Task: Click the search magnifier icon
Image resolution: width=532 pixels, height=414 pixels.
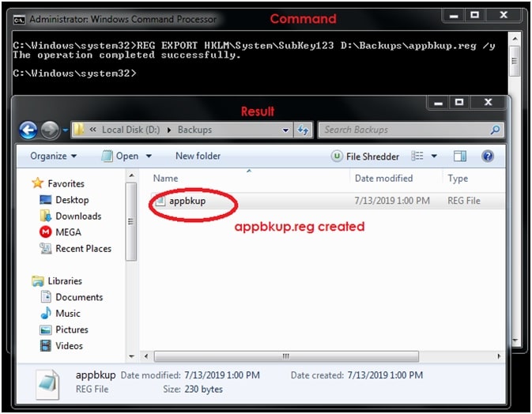Action: coord(496,130)
